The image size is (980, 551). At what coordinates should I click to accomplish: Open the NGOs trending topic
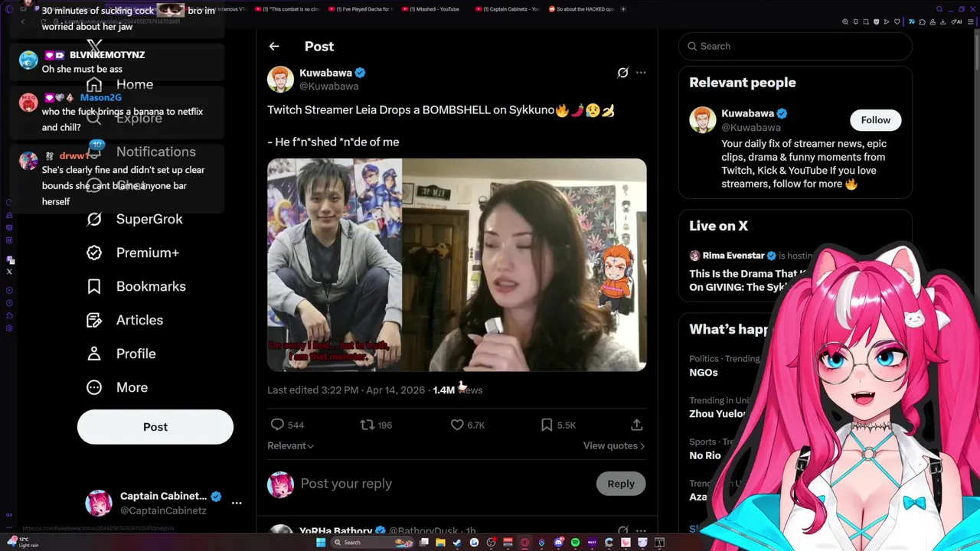pos(703,372)
